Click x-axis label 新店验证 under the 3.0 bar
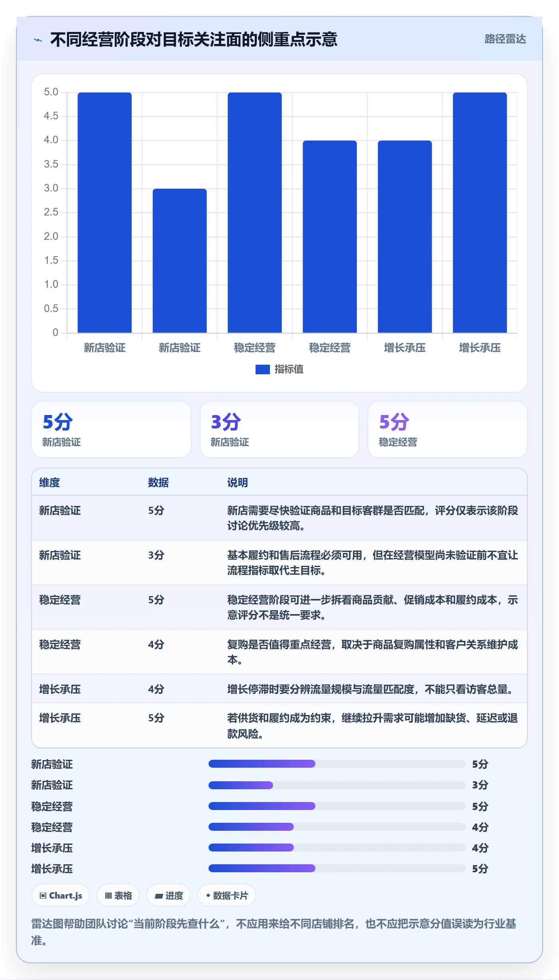This screenshot has height=980, width=559. 180,348
